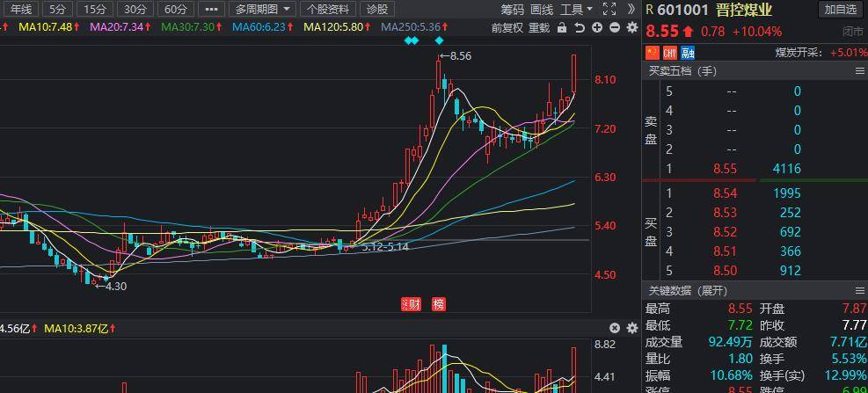This screenshot has width=868, height=393.
Task: Switch to 5分 period
Action: pos(56,9)
